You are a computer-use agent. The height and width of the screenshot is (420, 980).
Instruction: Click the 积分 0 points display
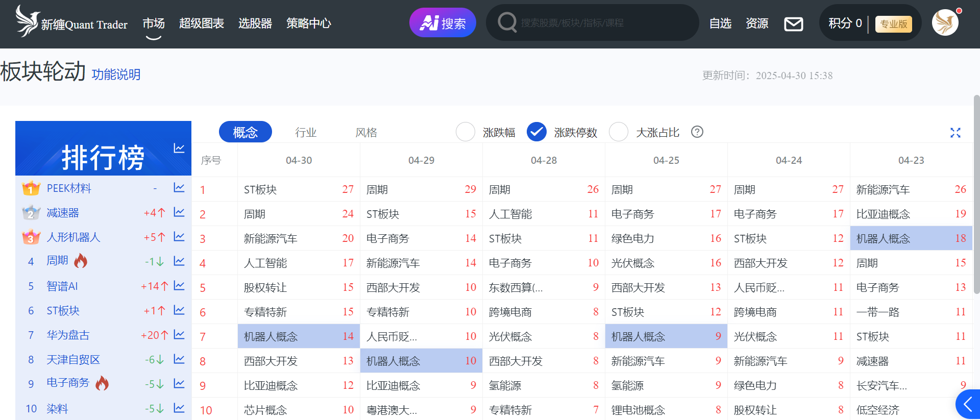(x=845, y=23)
